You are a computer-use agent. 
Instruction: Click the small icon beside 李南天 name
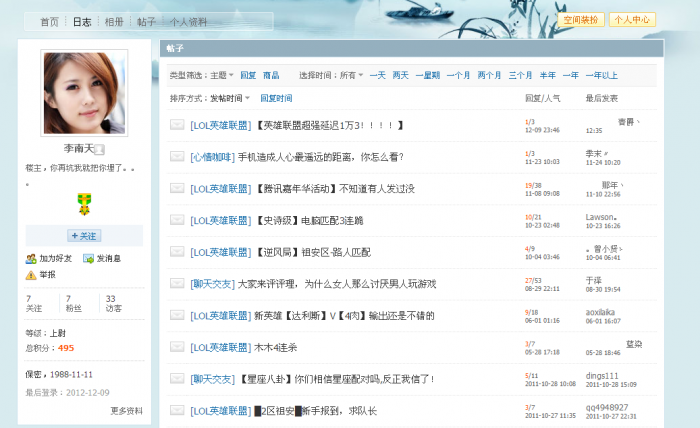[x=100, y=150]
